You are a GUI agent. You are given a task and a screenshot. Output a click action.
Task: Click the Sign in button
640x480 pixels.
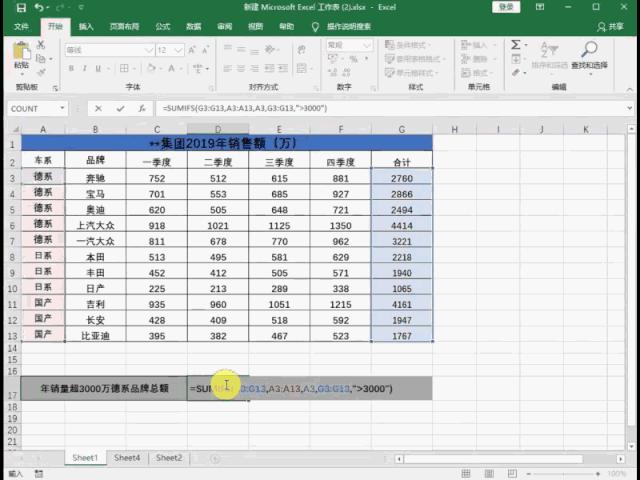point(506,7)
